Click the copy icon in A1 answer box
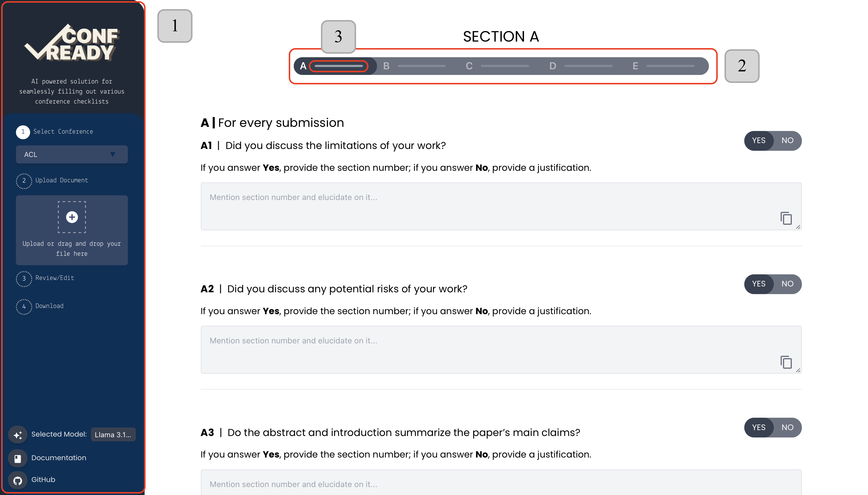The image size is (868, 495). [x=786, y=218]
